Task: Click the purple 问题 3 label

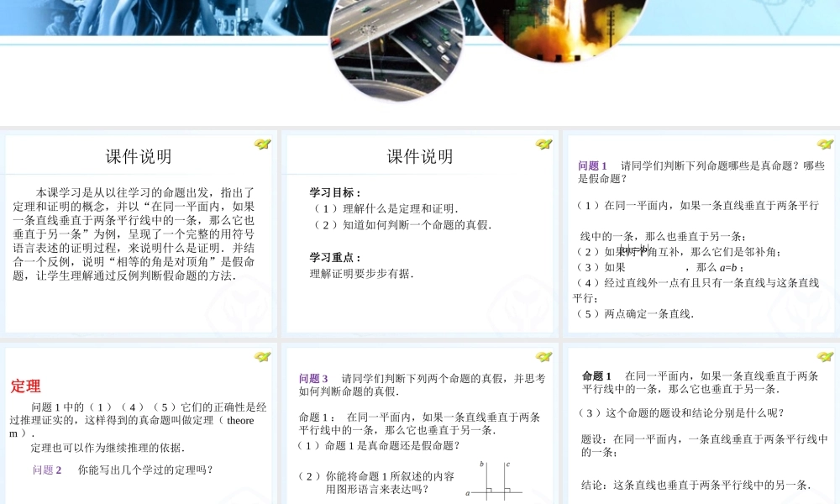Action: pos(312,379)
